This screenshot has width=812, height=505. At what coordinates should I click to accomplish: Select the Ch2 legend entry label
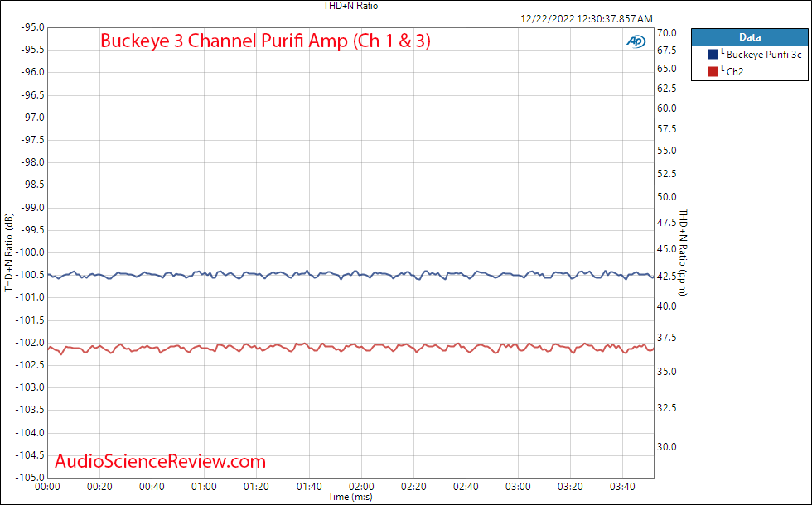coord(735,72)
